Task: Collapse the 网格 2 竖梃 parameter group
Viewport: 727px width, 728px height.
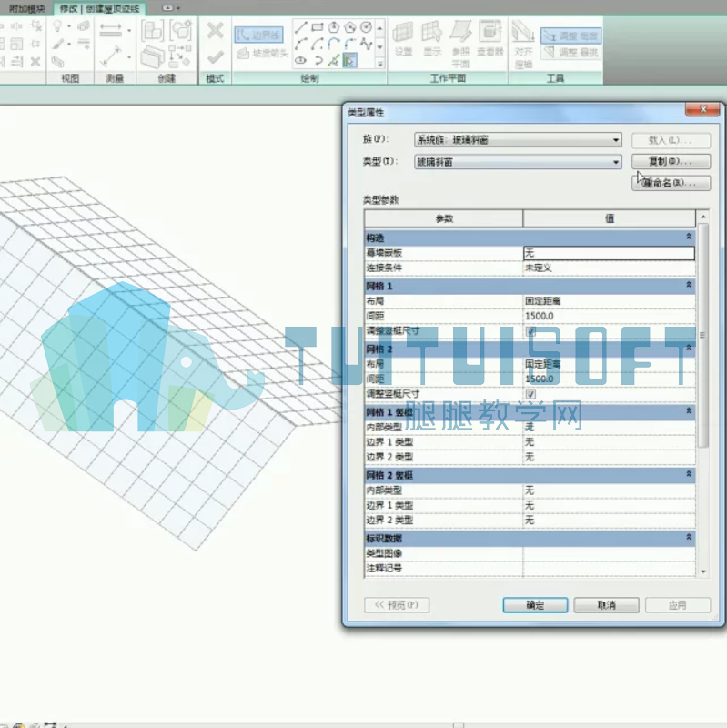Action: tap(689, 475)
